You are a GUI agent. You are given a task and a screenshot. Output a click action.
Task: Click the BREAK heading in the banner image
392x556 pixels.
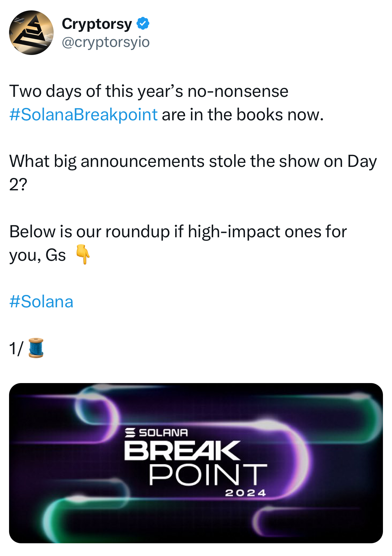182,450
